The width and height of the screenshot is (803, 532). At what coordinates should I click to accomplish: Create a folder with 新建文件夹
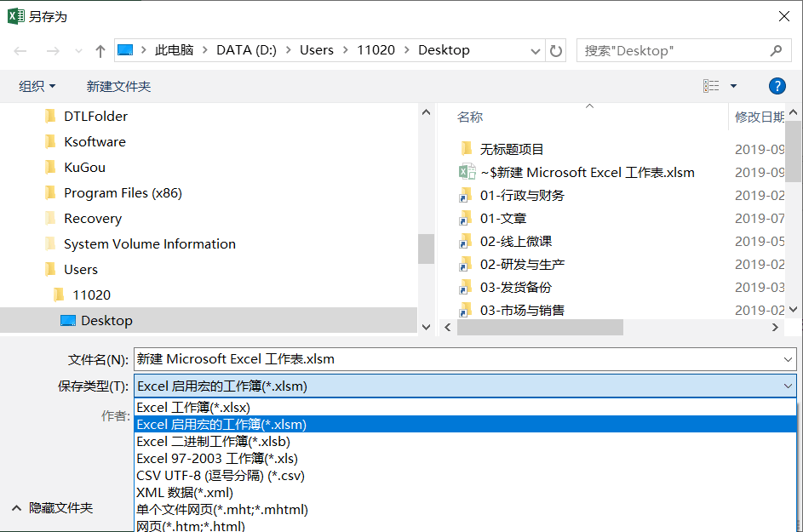click(118, 86)
